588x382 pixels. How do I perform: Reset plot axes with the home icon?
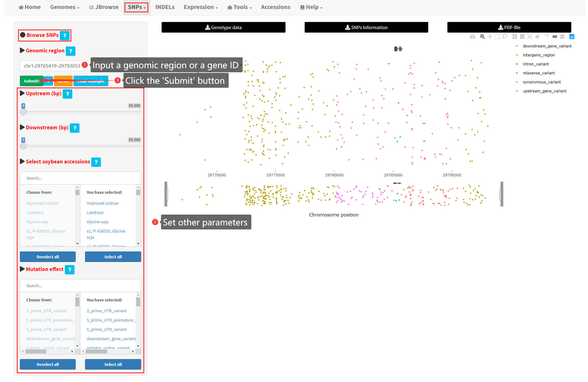pyautogui.click(x=537, y=37)
